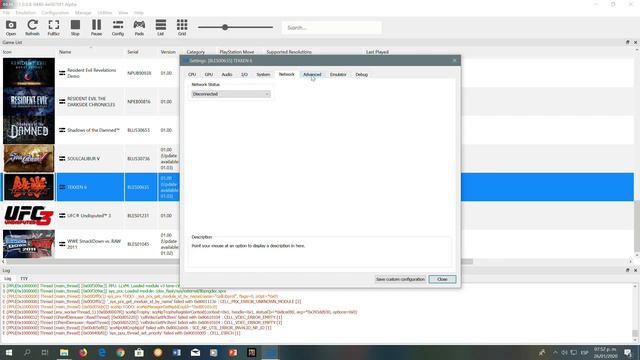This screenshot has height=360, width=640.
Task: Close the settings dialog with X
Action: (455, 60)
